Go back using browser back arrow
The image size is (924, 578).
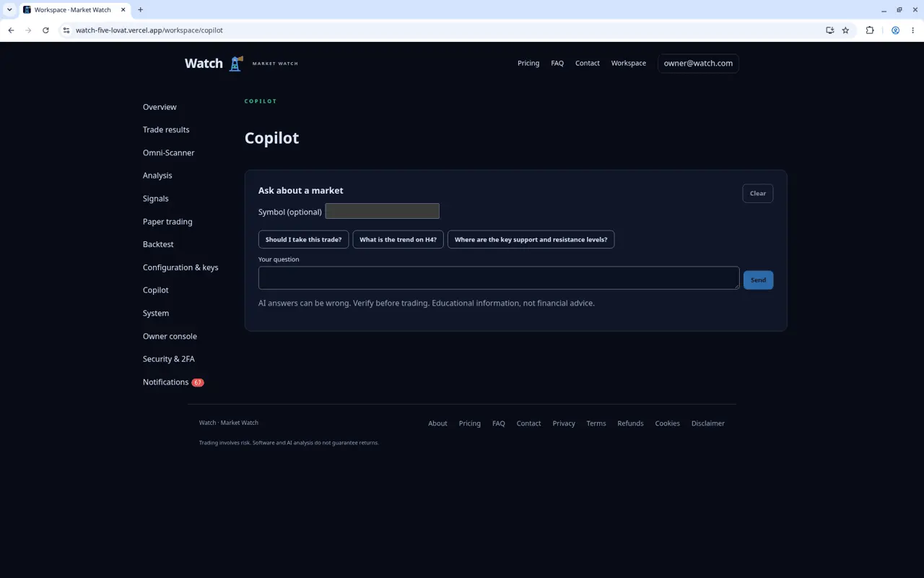click(x=11, y=30)
